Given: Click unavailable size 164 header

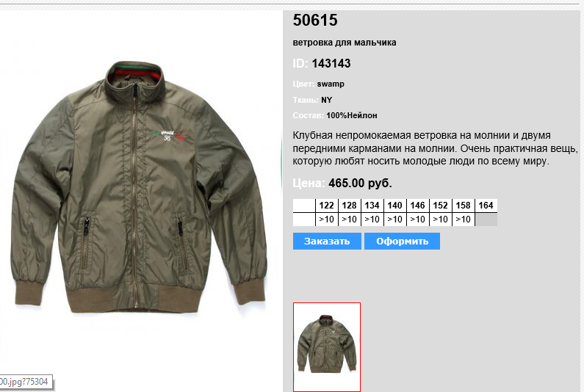Looking at the screenshot, I should pyautogui.click(x=486, y=206).
